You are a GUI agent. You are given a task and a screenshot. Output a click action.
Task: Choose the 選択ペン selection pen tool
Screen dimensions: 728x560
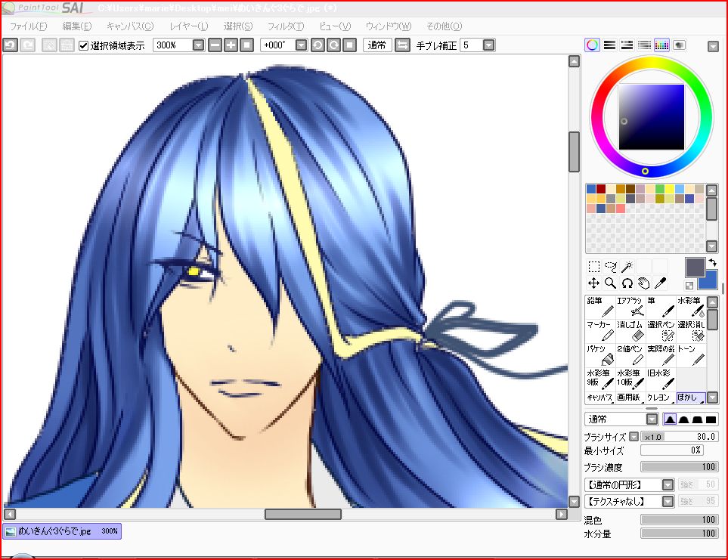tap(661, 331)
